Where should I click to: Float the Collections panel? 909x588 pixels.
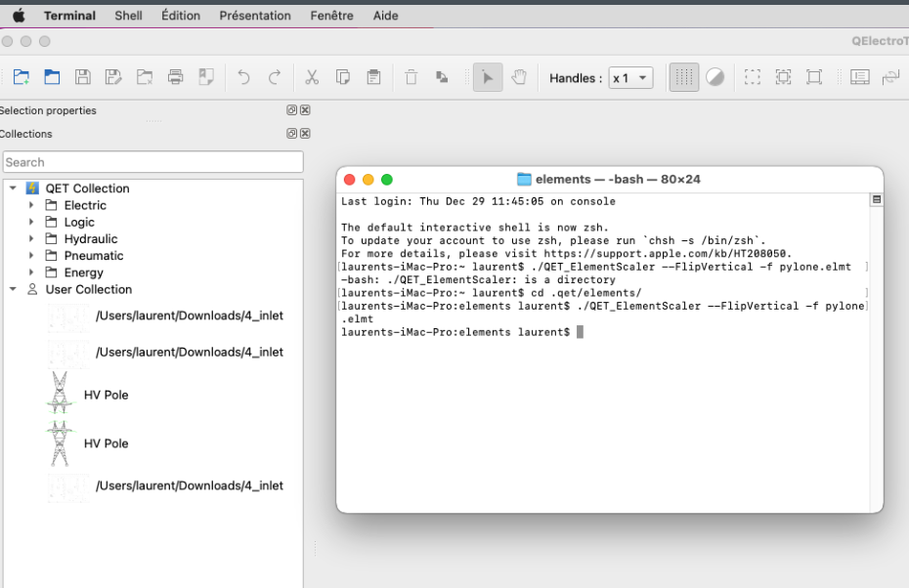(x=291, y=133)
